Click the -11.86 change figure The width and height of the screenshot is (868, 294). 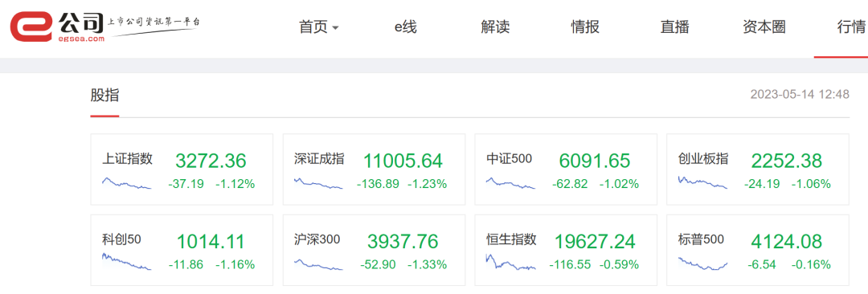point(186,264)
